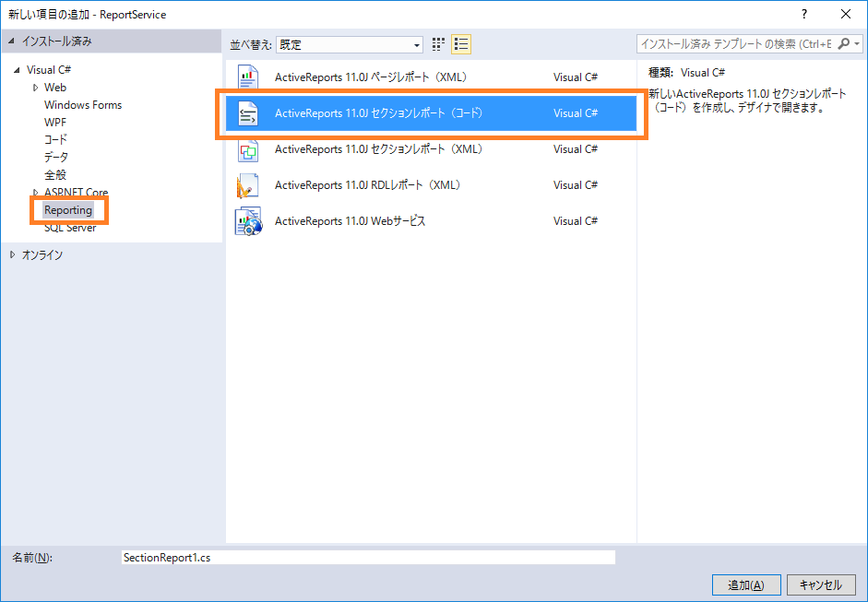Click the Section Report (コード) template icon
This screenshot has width=868, height=602.
[x=248, y=113]
